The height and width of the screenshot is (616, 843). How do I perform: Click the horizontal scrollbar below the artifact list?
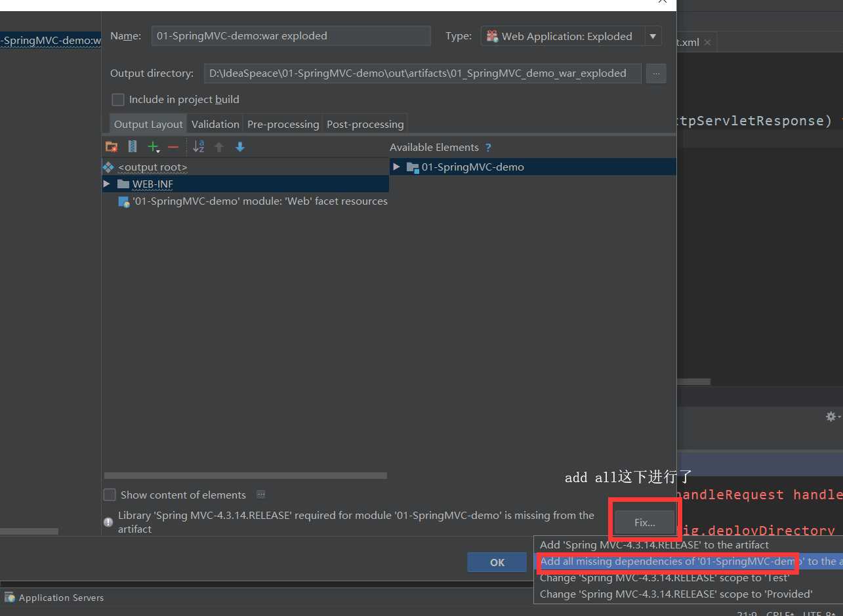tap(29, 531)
